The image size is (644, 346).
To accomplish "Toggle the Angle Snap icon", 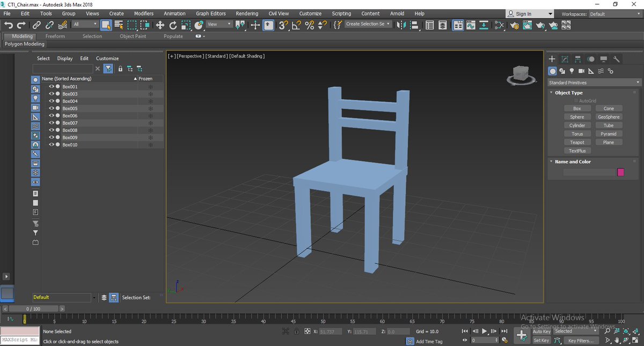I will [x=296, y=25].
